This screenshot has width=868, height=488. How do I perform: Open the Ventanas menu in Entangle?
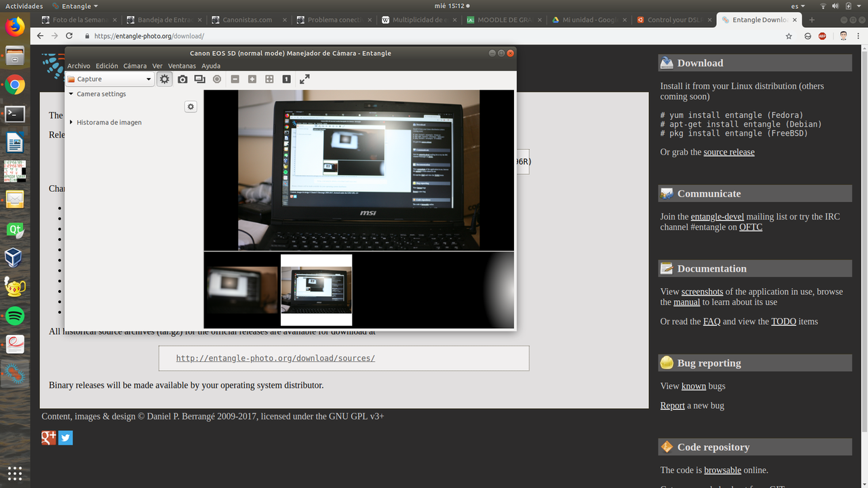click(182, 66)
